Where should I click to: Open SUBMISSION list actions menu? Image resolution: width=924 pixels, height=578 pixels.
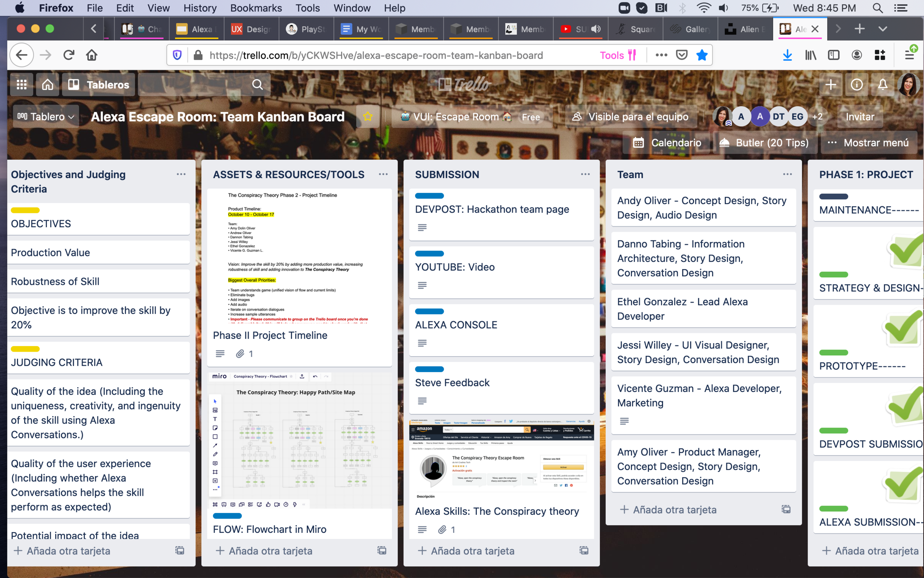pos(585,174)
